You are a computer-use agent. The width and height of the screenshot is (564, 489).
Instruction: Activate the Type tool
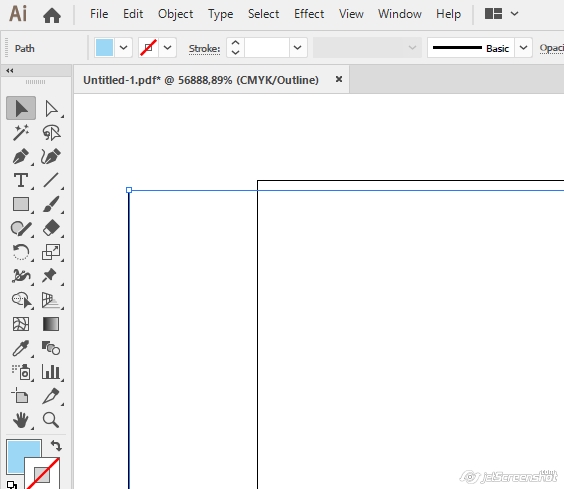tap(21, 180)
